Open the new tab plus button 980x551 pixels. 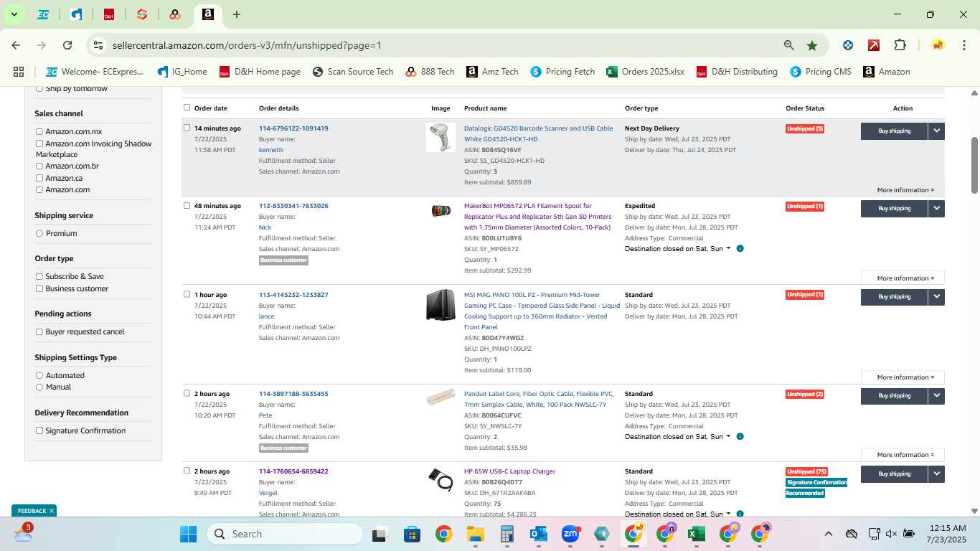pyautogui.click(x=237, y=14)
